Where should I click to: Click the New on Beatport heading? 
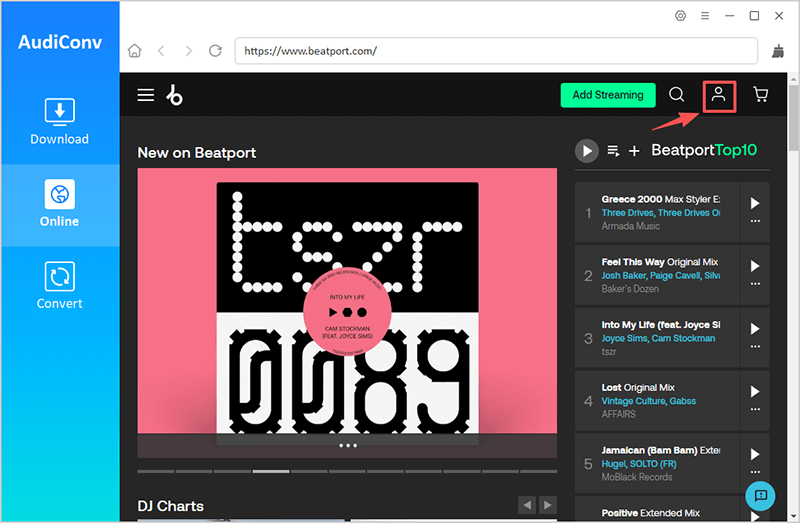196,153
